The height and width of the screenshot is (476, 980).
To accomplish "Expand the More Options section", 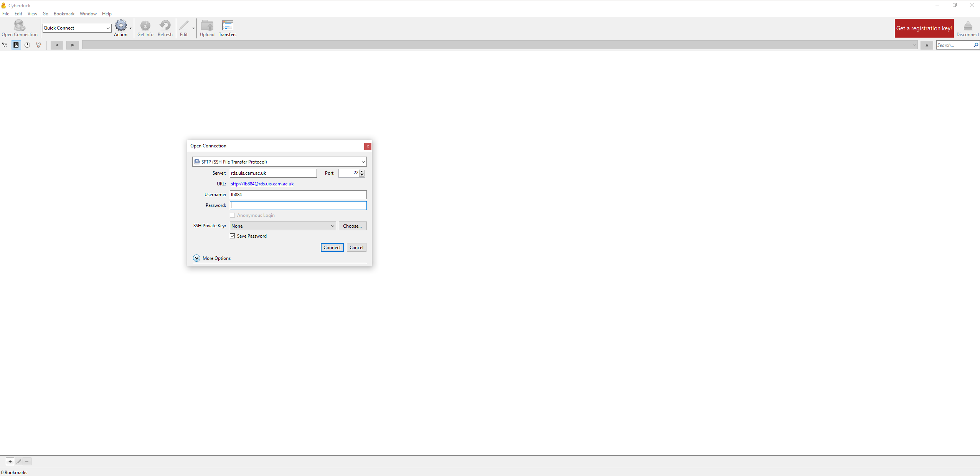I will tap(196, 258).
